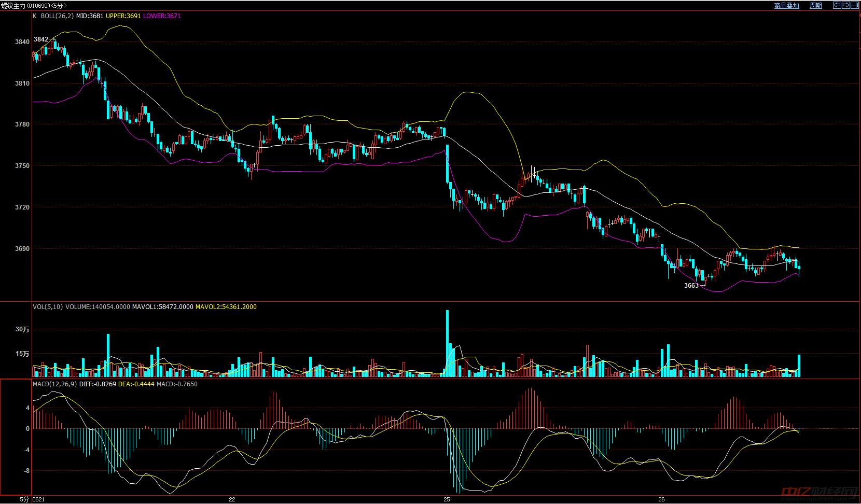
Task: Click the 0621 date label on time axis
Action: pyautogui.click(x=38, y=500)
